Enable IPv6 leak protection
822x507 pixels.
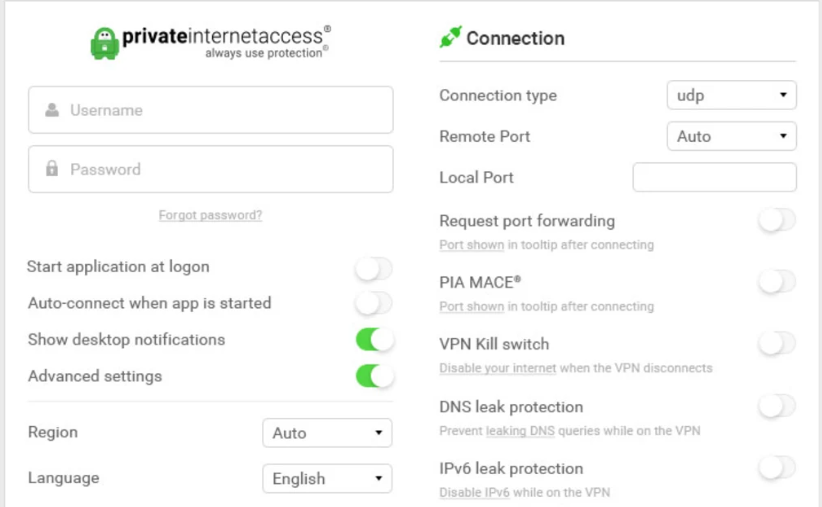[777, 468]
